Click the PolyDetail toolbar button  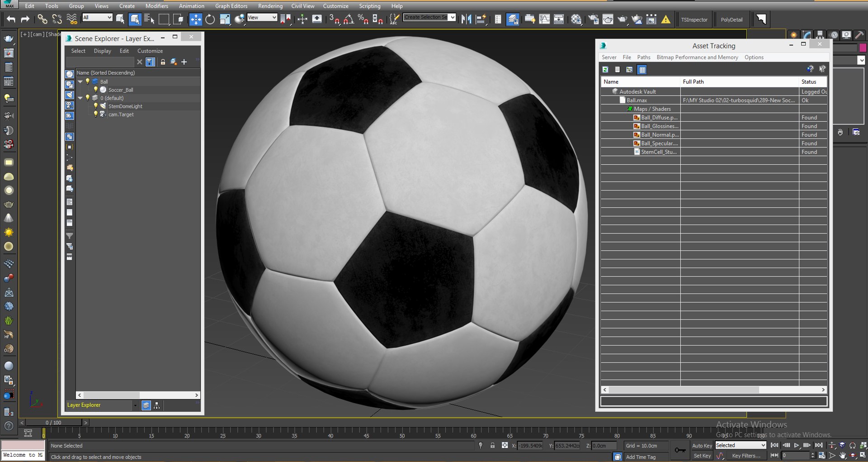click(731, 19)
